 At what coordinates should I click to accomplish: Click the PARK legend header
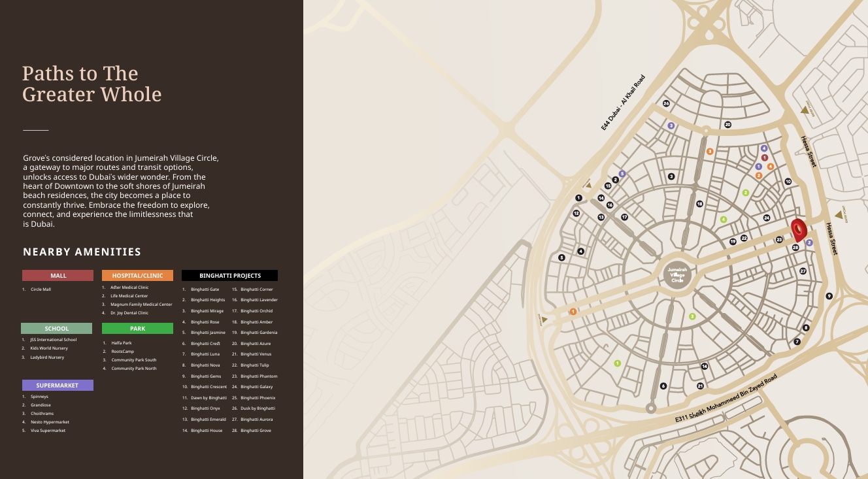click(137, 329)
